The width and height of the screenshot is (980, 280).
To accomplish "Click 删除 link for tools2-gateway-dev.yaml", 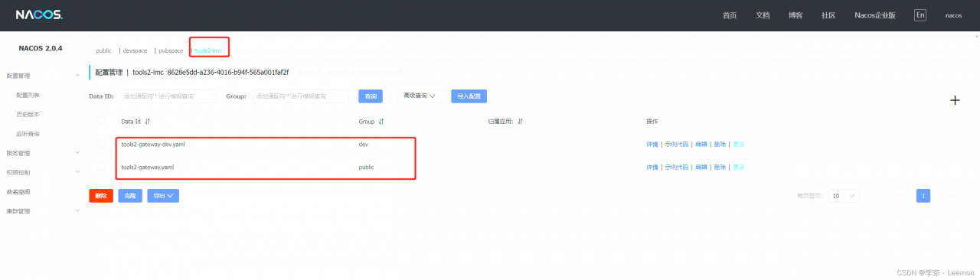I will coord(720,144).
